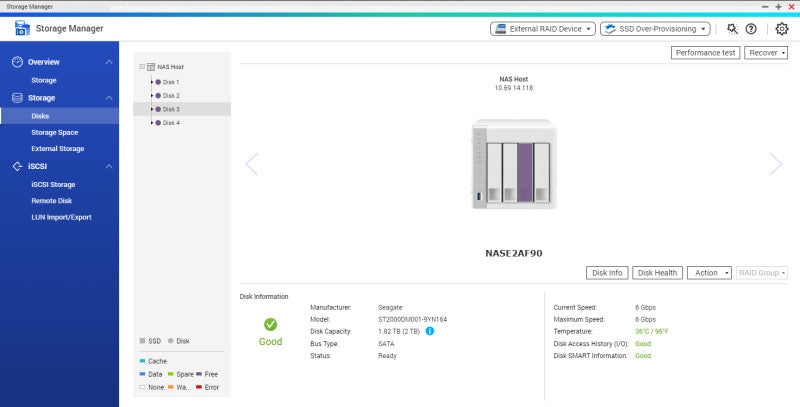This screenshot has height=407, width=800.
Task: Open the RAID Group dropdown
Action: [x=762, y=273]
